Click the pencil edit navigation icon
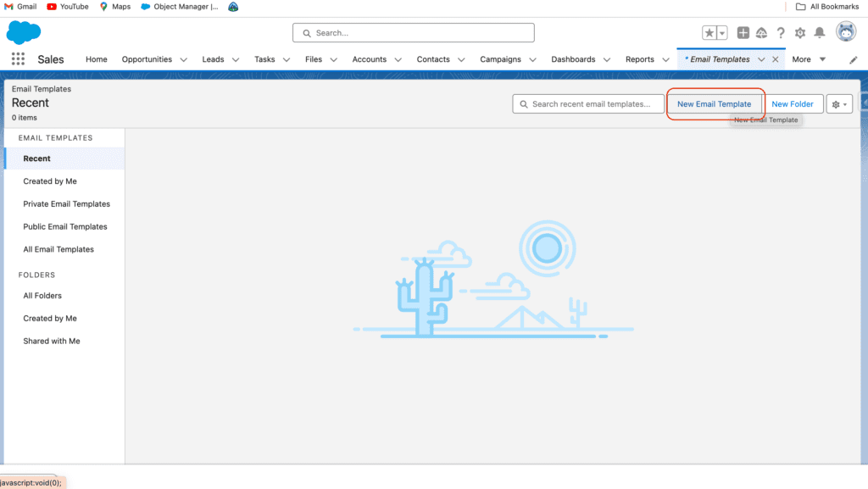Viewport: 868px width, 489px height. (x=853, y=59)
